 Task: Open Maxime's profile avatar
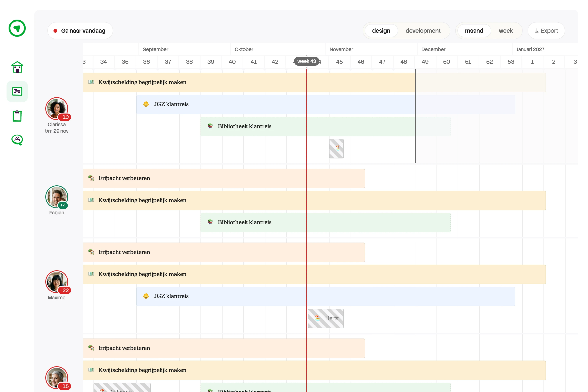(x=57, y=282)
